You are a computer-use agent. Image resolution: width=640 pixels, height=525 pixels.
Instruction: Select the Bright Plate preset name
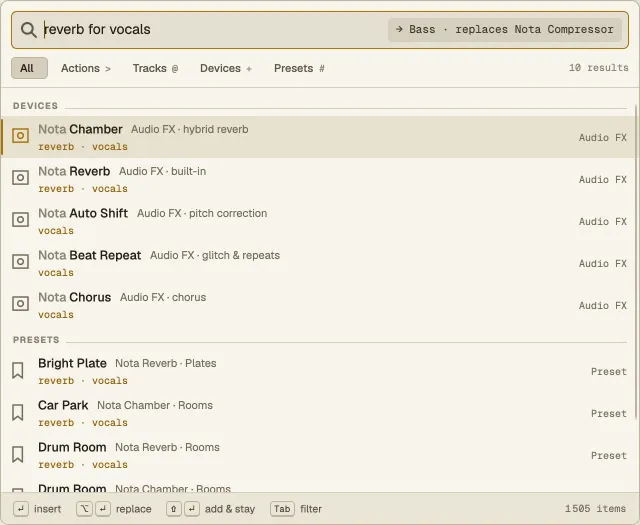pyautogui.click(x=73, y=363)
